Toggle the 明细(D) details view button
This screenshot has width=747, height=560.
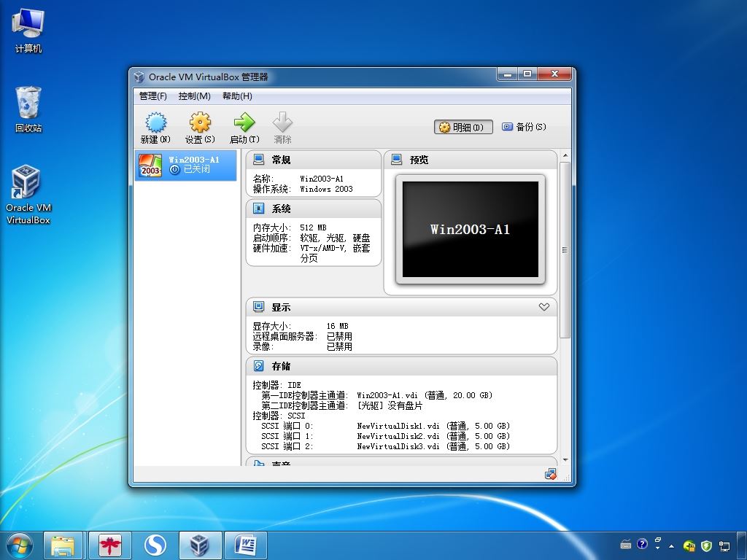click(x=463, y=127)
